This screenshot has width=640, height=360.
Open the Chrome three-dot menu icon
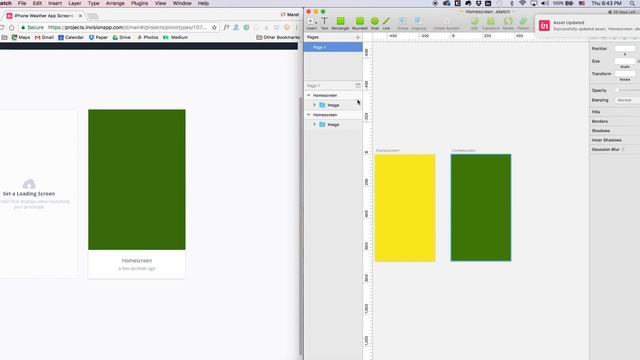297,27
